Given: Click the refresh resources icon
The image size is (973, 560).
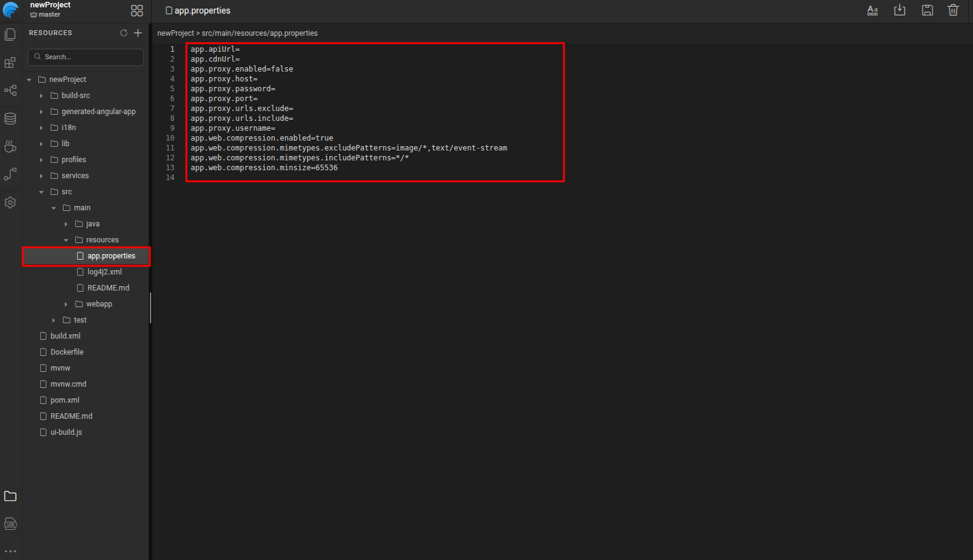Looking at the screenshot, I should point(123,33).
